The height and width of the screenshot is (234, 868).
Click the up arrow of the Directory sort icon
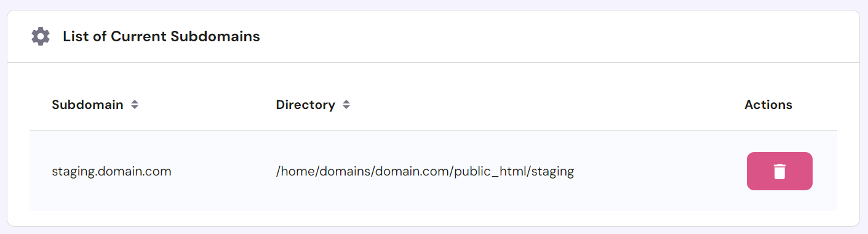(346, 102)
